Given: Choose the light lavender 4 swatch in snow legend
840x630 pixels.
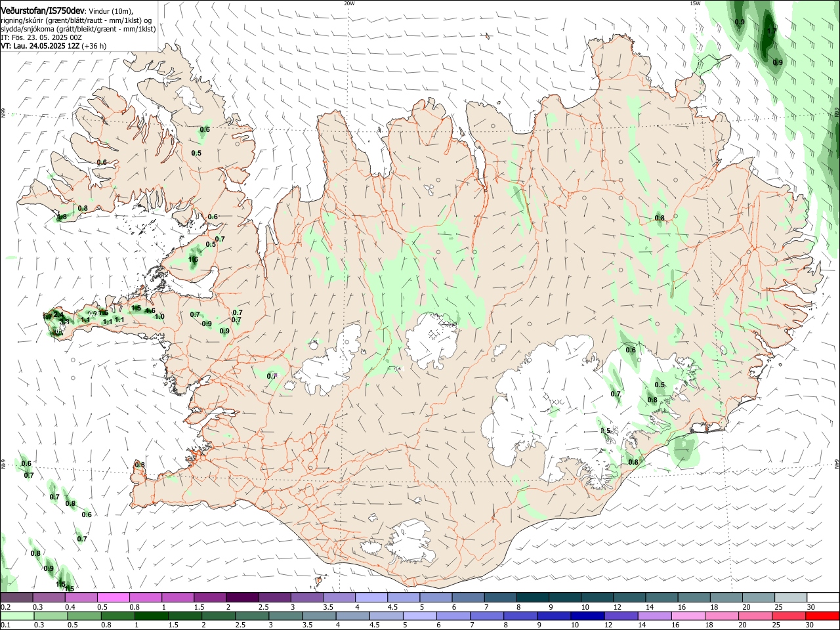Looking at the screenshot, I should pyautogui.click(x=371, y=598).
